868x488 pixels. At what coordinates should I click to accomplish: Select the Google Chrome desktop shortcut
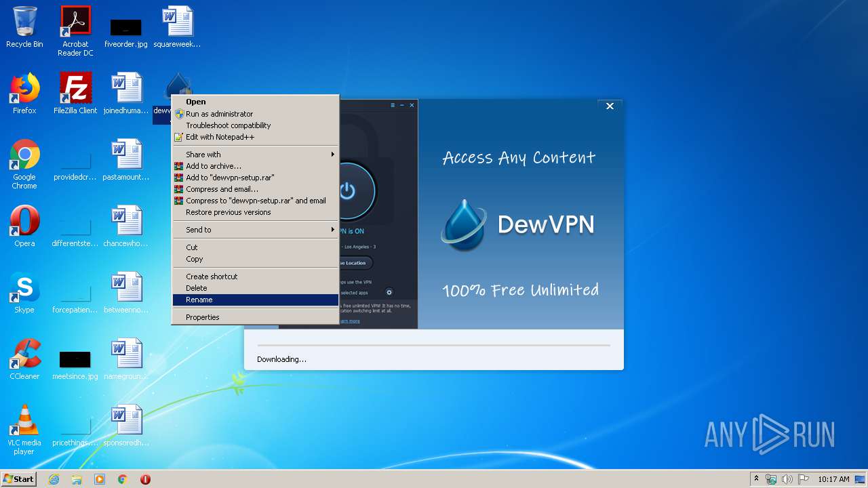[x=24, y=164]
